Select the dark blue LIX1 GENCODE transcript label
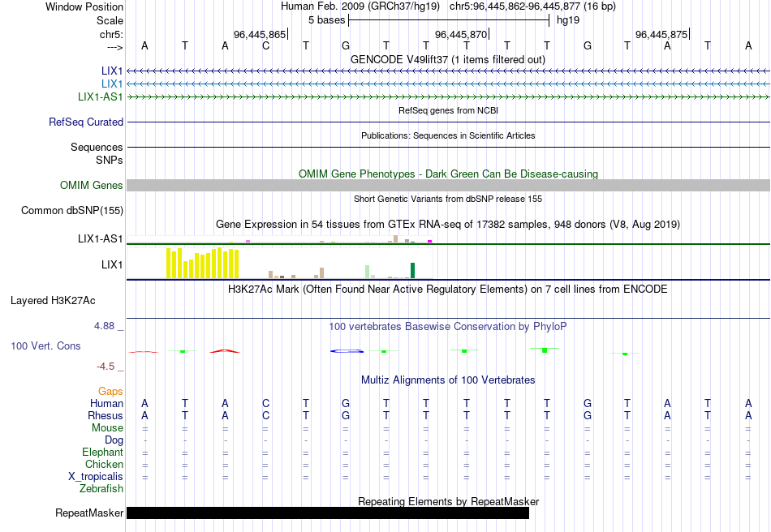This screenshot has width=771, height=532. pyautogui.click(x=112, y=71)
